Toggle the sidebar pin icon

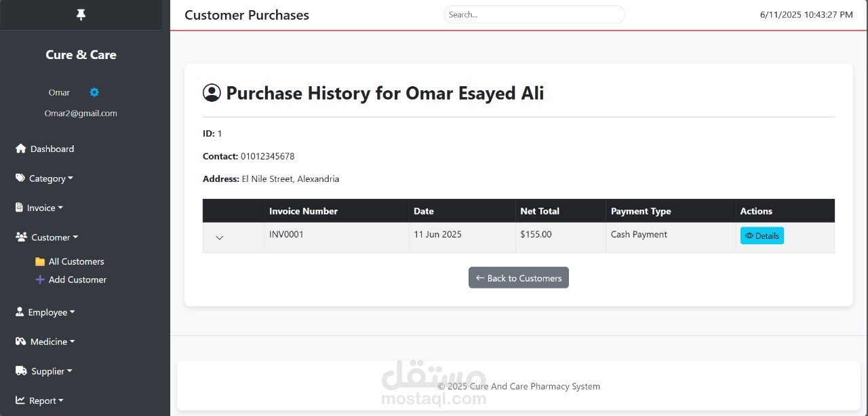[x=81, y=15]
